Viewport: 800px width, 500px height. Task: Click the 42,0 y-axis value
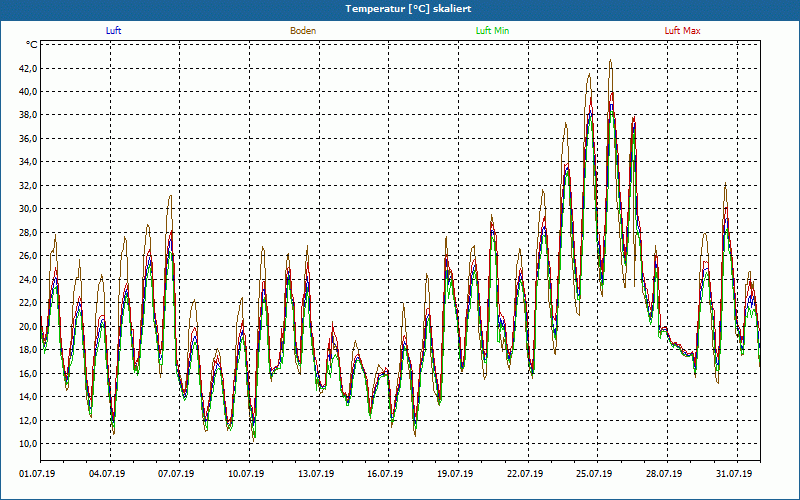(x=28, y=68)
